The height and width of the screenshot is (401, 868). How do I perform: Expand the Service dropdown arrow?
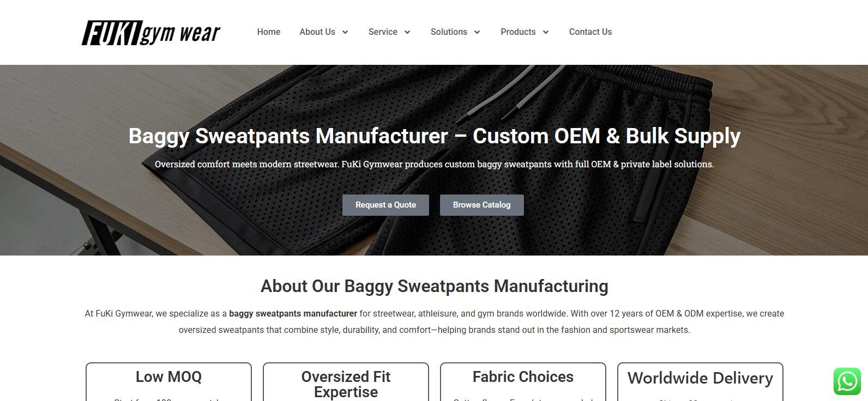tap(407, 32)
